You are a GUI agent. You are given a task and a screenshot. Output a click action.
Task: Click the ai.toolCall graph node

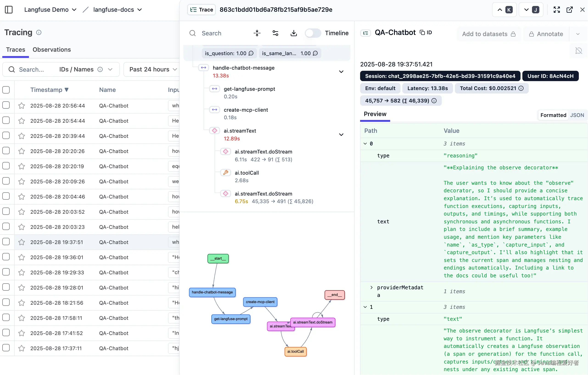pos(295,352)
